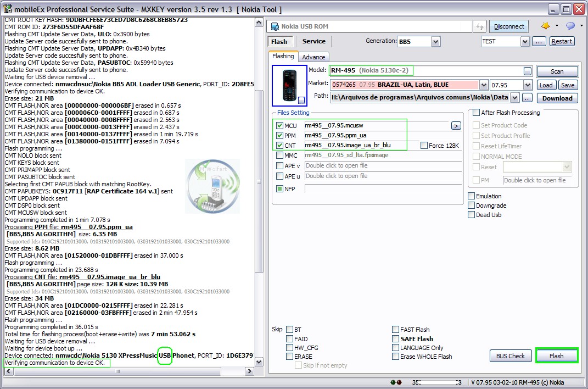Click the log horizontal scrollbar right arrow

coord(249,371)
